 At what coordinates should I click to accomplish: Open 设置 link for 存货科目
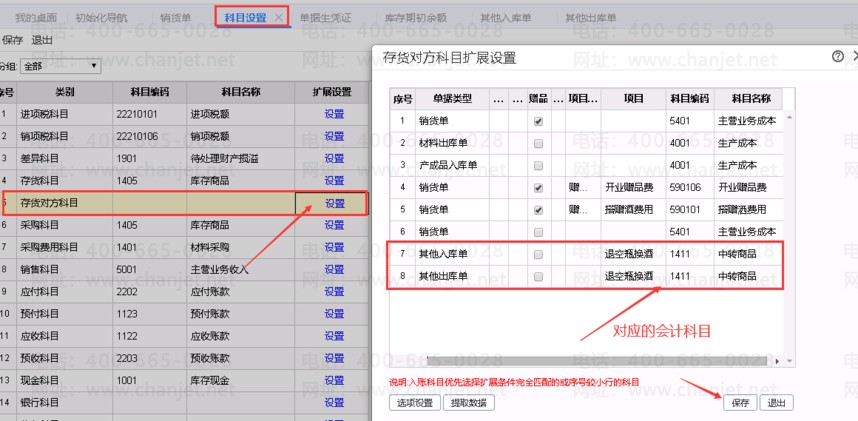point(334,181)
